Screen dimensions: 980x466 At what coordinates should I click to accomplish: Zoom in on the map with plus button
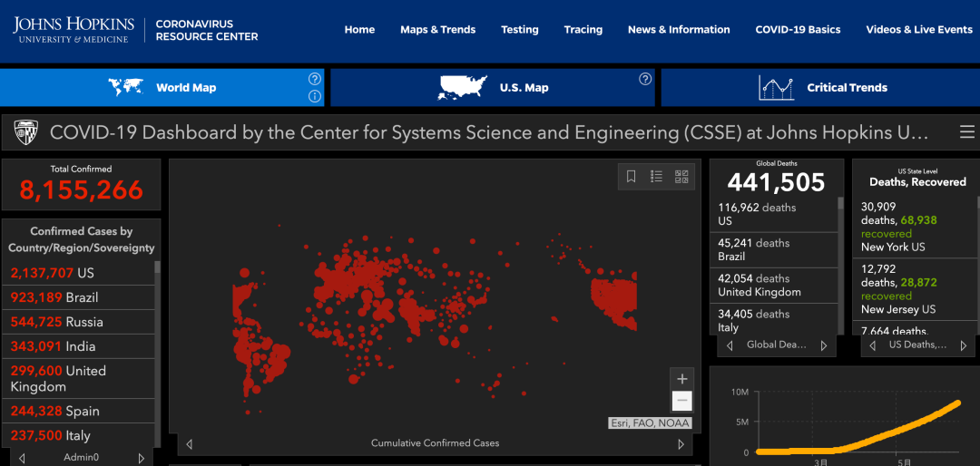coord(681,379)
